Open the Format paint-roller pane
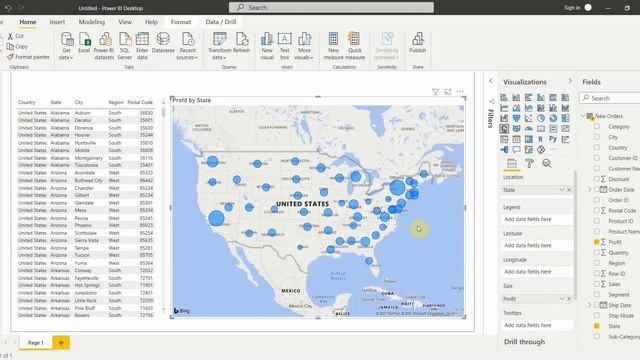This screenshot has height=360, width=640. point(529,163)
